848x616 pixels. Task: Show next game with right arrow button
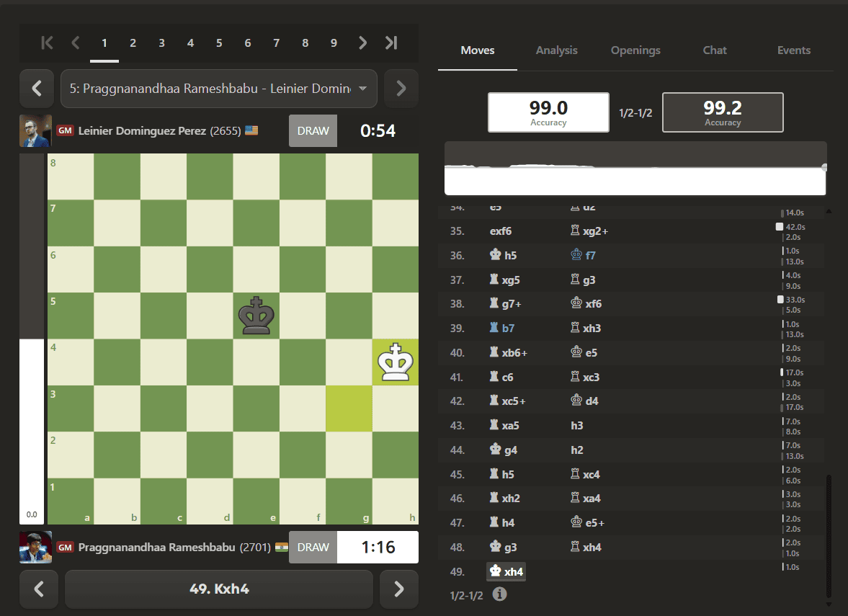coord(401,88)
